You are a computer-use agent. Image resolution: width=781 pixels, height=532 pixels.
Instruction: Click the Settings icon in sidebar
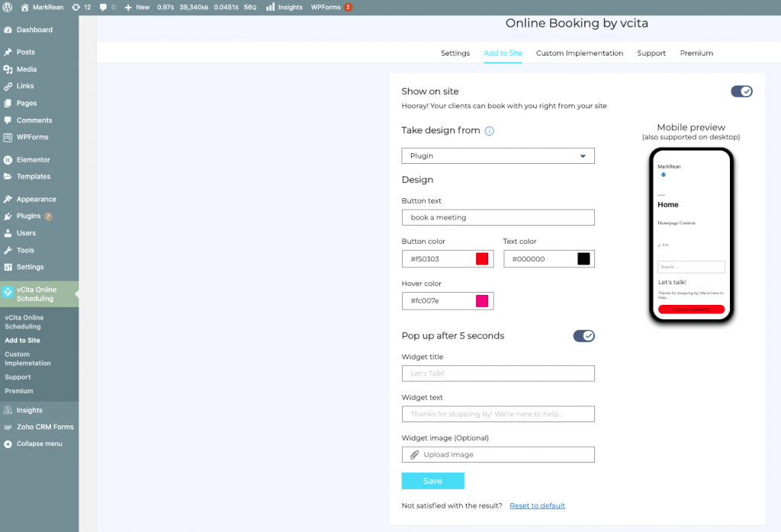8,268
